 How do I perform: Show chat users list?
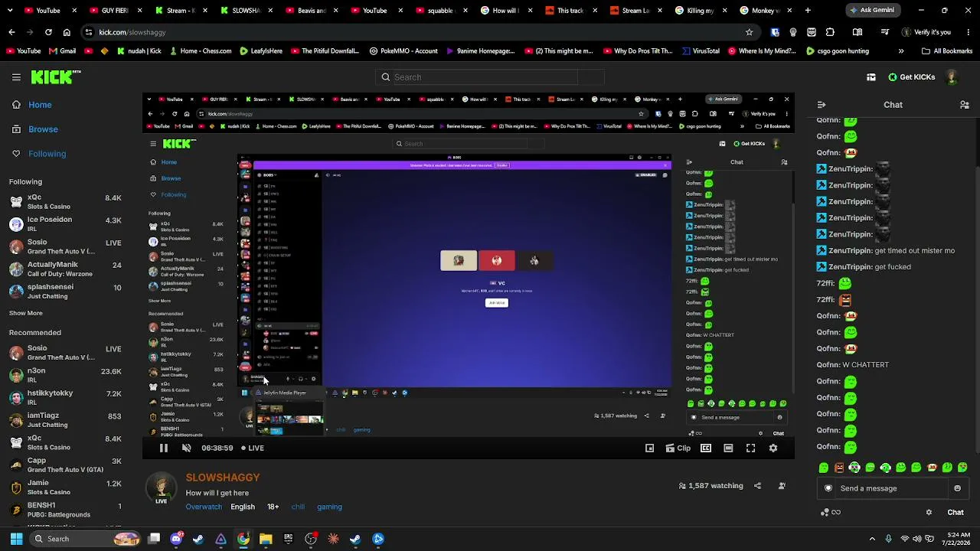point(965,105)
